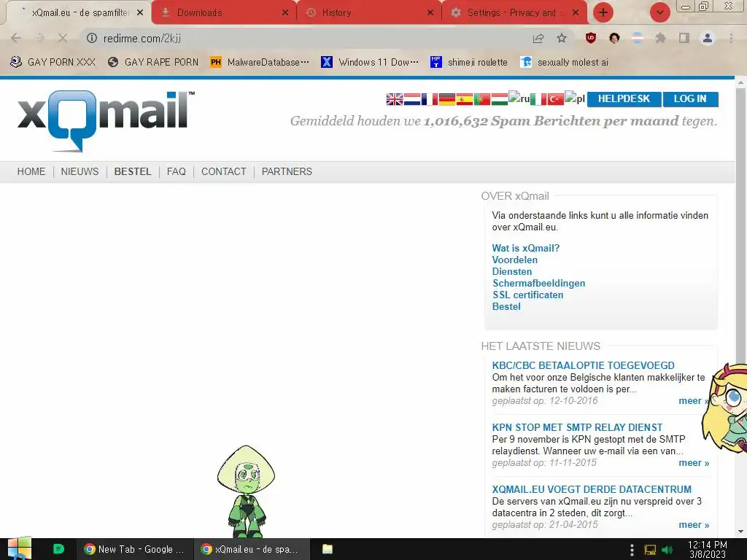
Task: Open the Voordelen link
Action: [x=514, y=260]
